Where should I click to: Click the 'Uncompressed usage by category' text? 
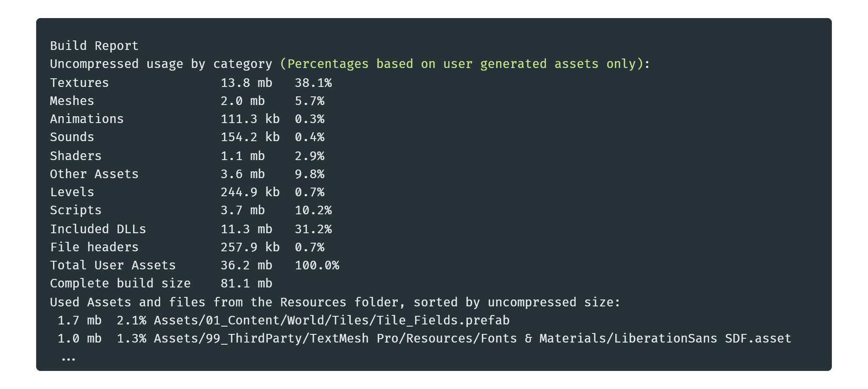[x=161, y=64]
